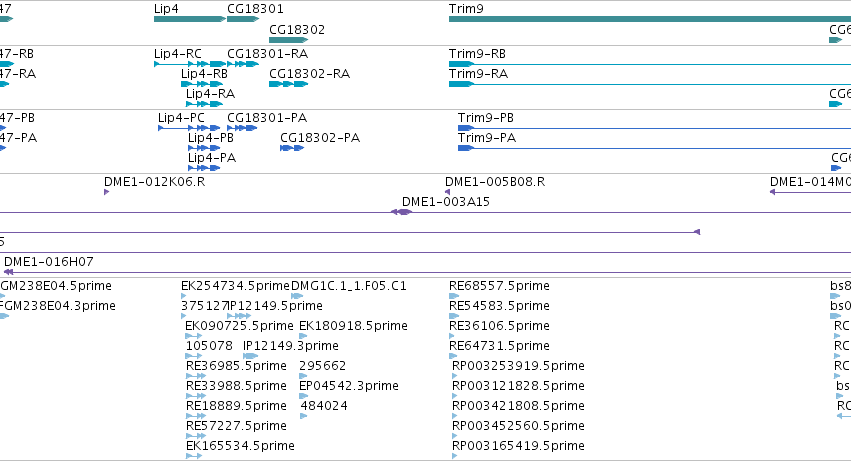Click the Lip4-RC transcript glyph
Screen dimensions: 851x461
(190, 64)
